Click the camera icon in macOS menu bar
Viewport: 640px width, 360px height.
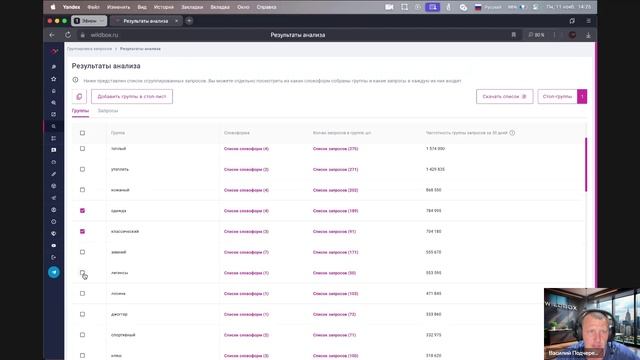(389, 7)
